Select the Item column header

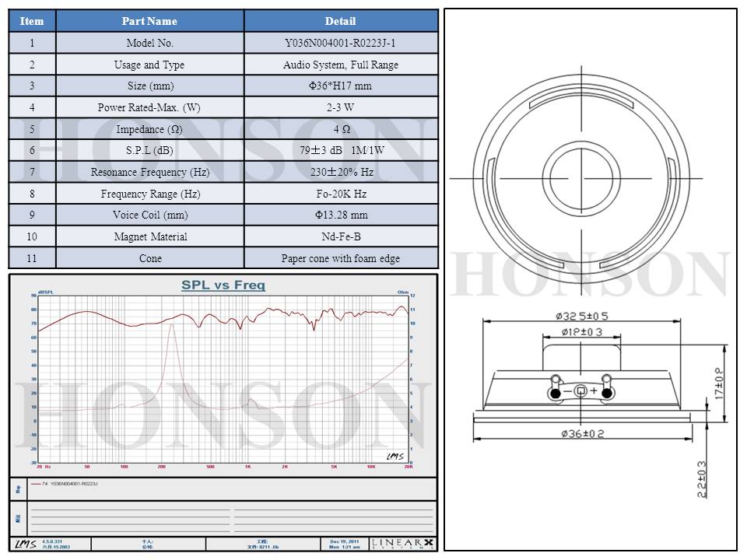[32, 21]
